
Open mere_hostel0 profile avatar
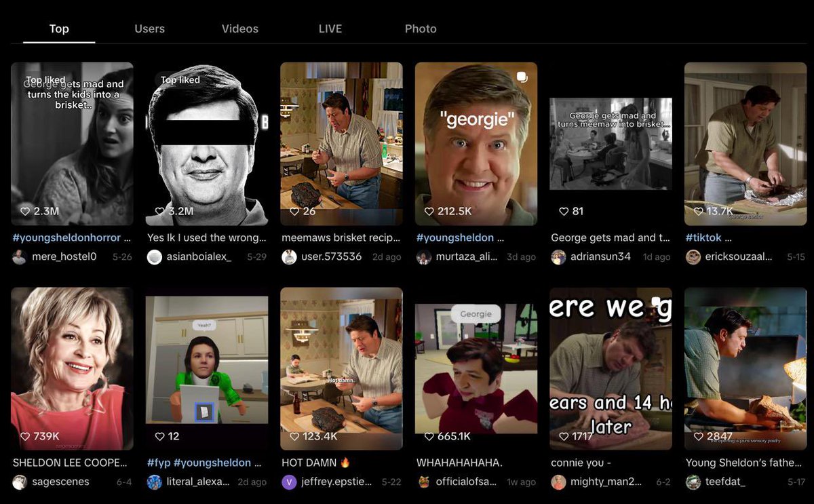click(x=20, y=257)
